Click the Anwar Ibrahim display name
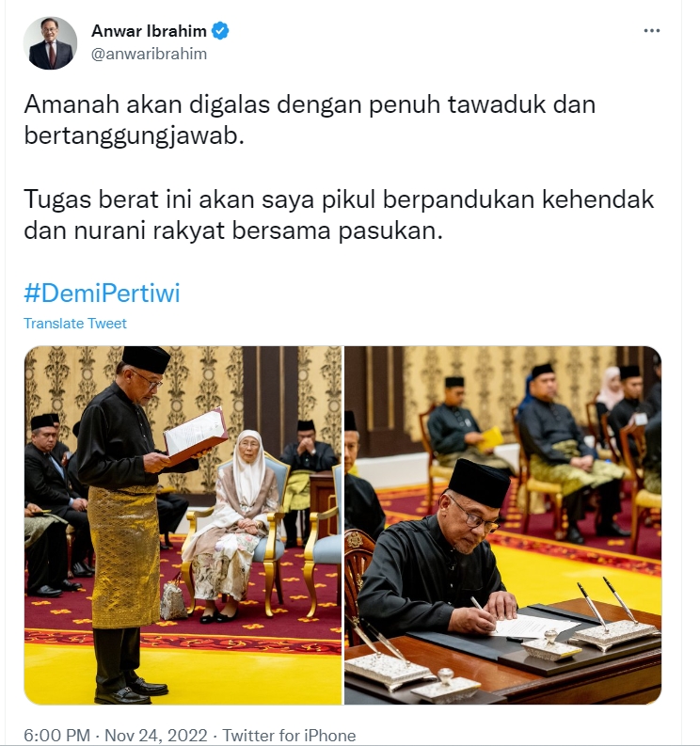 149,31
